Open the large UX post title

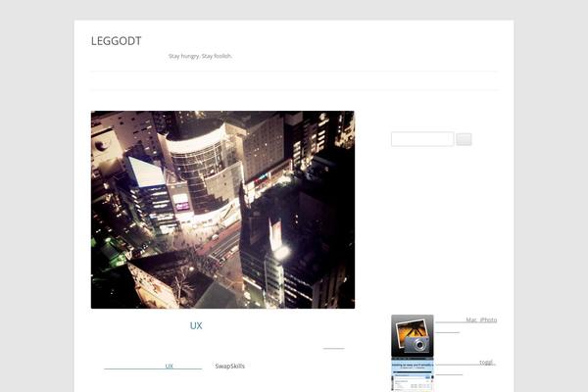coord(196,325)
